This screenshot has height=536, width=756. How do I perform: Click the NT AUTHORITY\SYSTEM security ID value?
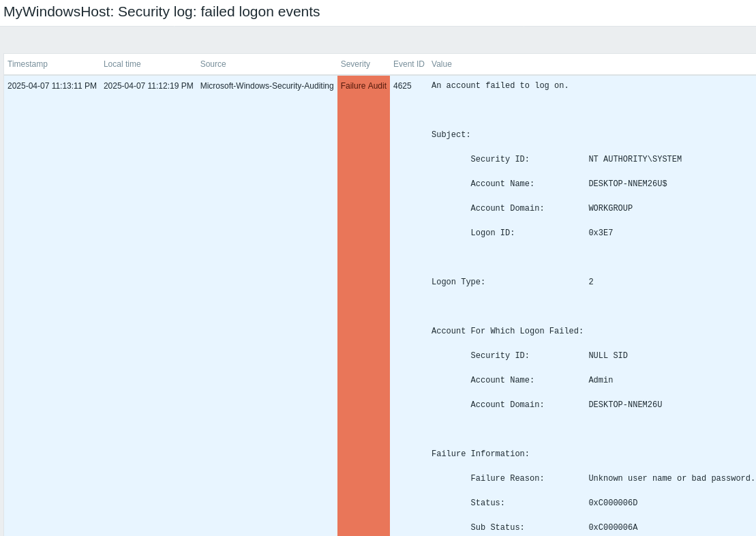[635, 160]
